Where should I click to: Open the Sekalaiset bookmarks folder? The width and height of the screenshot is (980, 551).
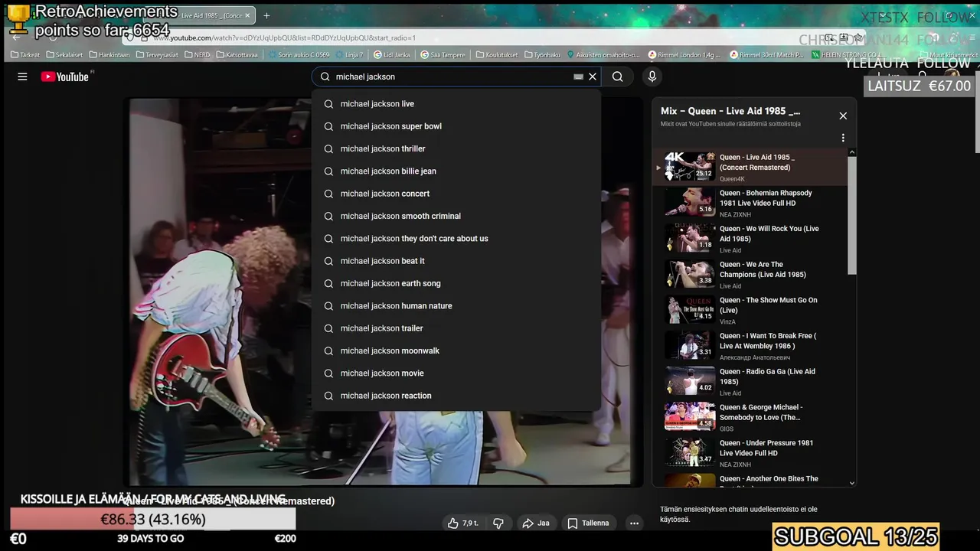point(64,55)
